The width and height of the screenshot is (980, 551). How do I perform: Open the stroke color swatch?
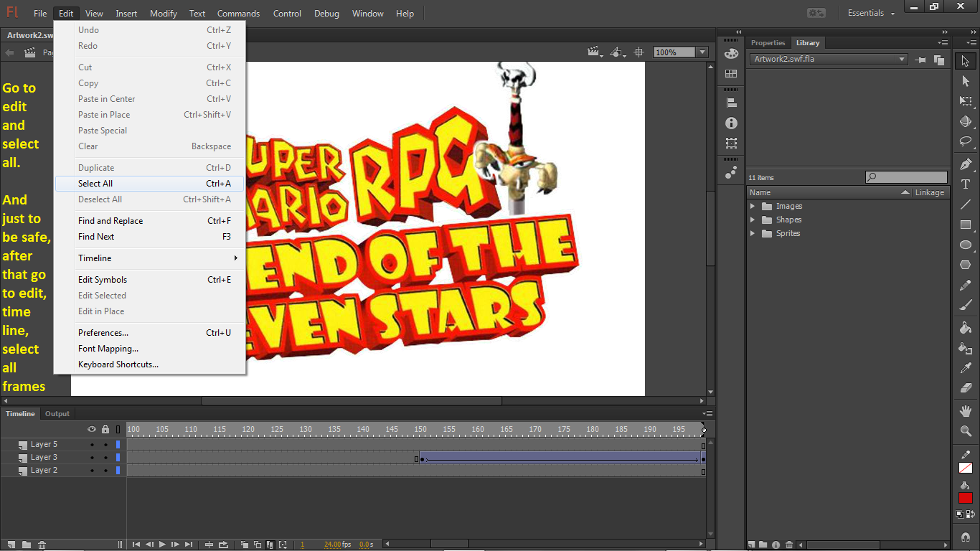click(x=966, y=468)
